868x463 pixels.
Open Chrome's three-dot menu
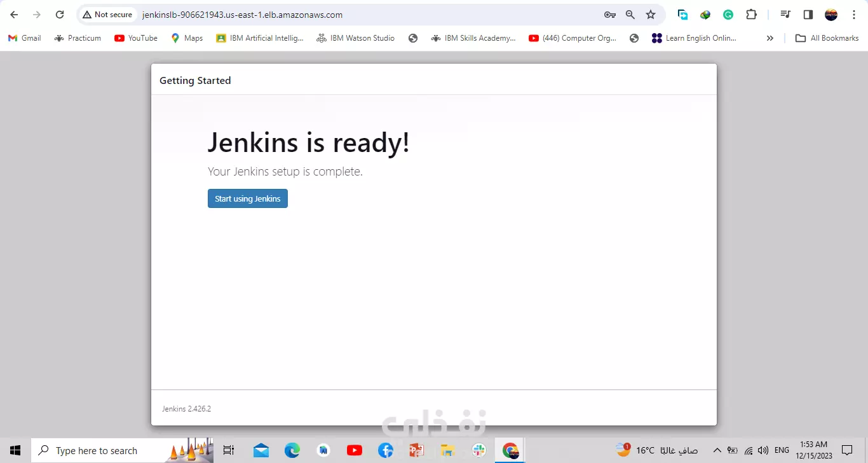pos(854,14)
